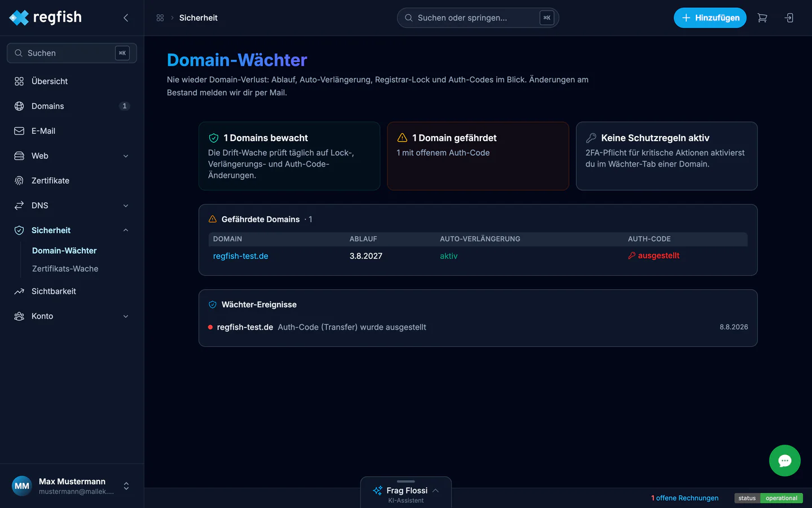The width and height of the screenshot is (812, 508).
Task: Click the status operational badge
Action: tap(769, 498)
